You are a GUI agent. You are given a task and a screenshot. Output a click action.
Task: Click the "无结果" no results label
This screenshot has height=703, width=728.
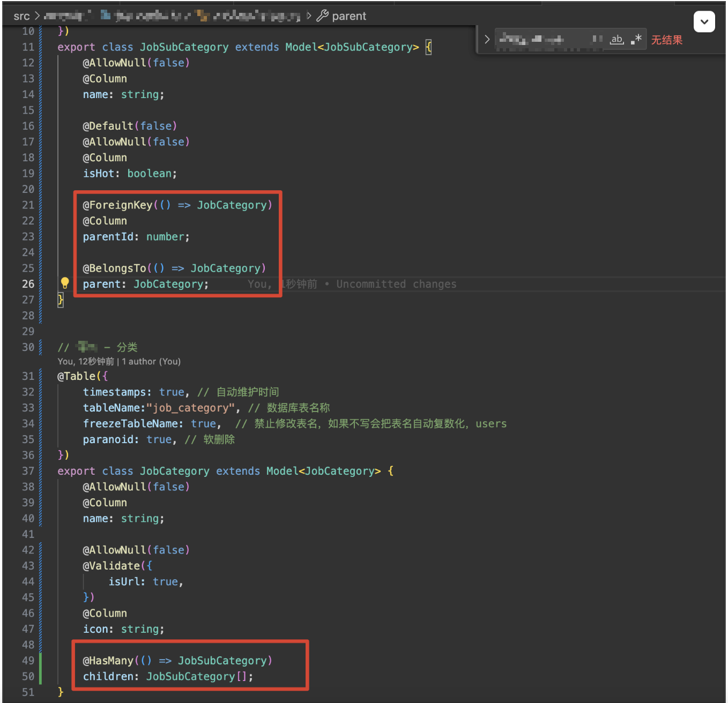pos(667,40)
